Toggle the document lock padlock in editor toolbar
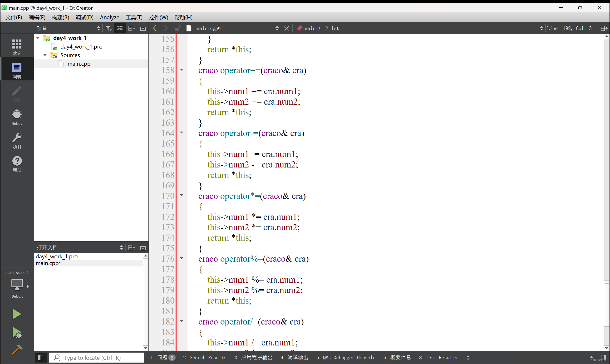The height and width of the screenshot is (364, 610). click(x=177, y=28)
